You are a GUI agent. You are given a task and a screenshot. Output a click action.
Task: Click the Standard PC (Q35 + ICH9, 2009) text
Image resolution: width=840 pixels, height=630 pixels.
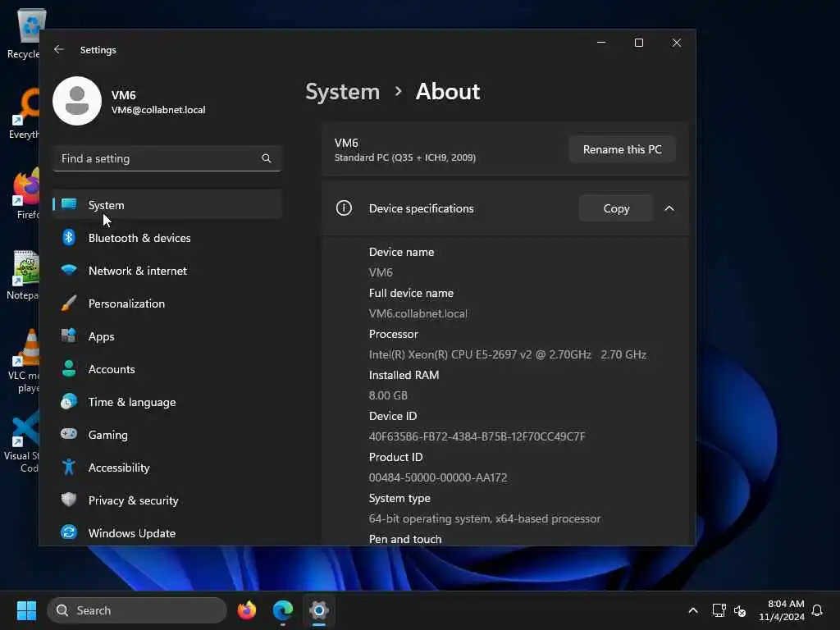coord(405,157)
